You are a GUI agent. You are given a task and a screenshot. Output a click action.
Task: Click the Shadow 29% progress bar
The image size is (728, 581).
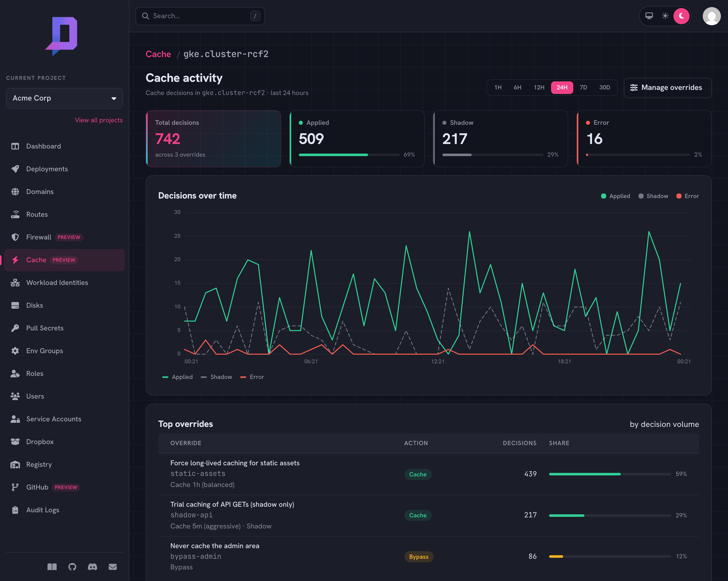[493, 155]
